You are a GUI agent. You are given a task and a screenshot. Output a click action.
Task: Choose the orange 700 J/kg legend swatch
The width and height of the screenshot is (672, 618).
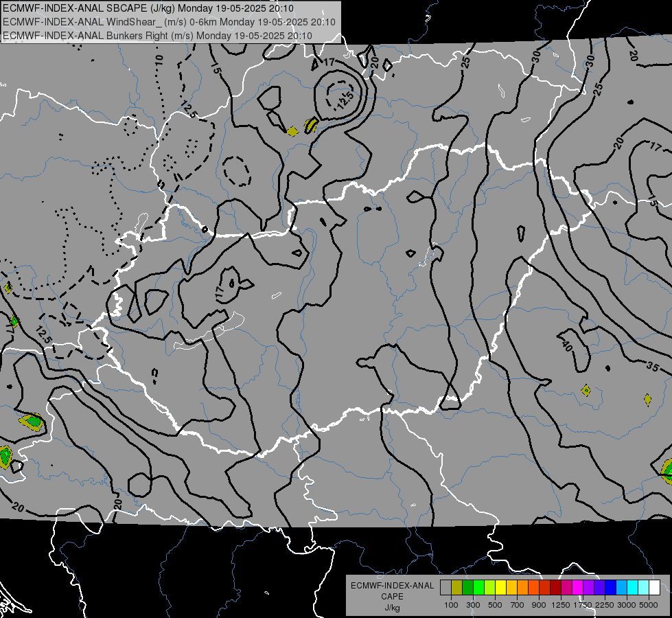[523, 588]
